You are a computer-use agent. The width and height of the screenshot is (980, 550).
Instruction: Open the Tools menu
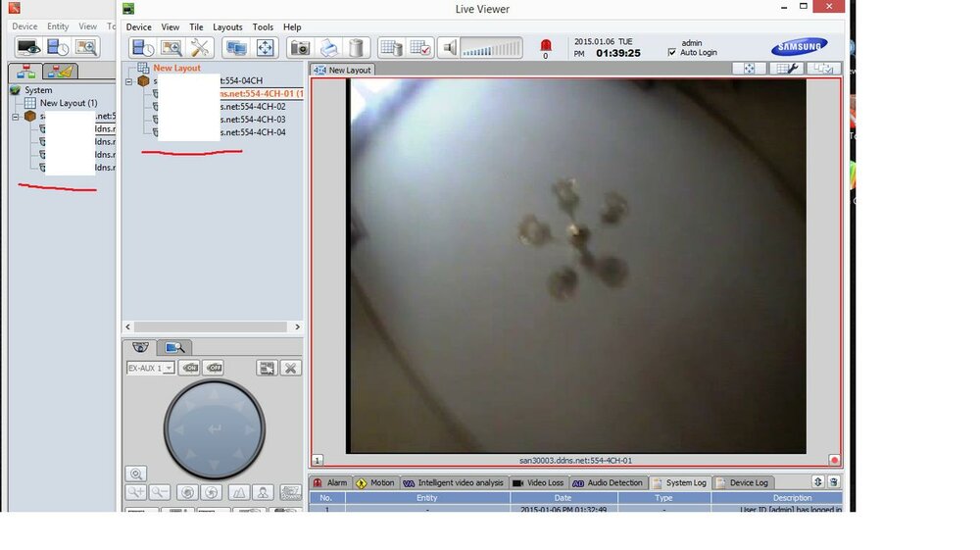coord(263,26)
